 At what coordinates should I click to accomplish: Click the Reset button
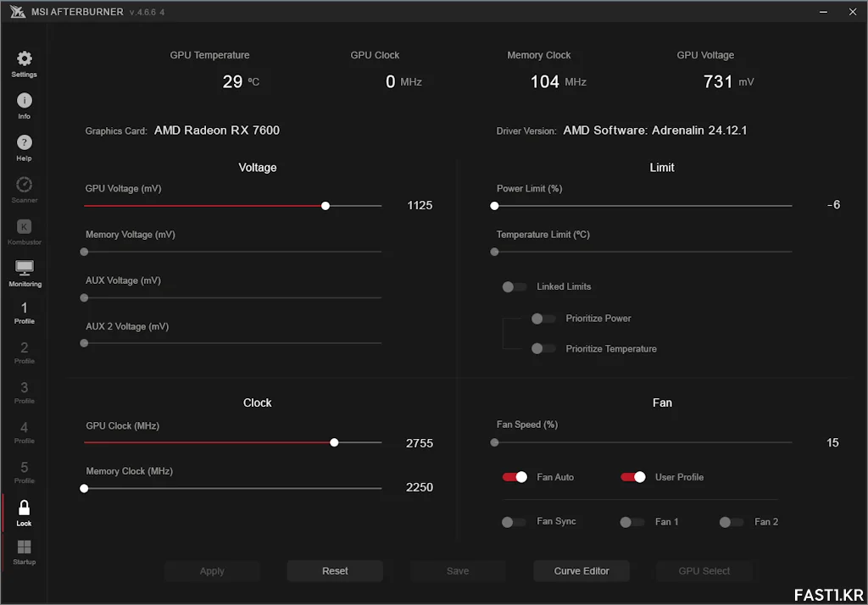click(335, 570)
